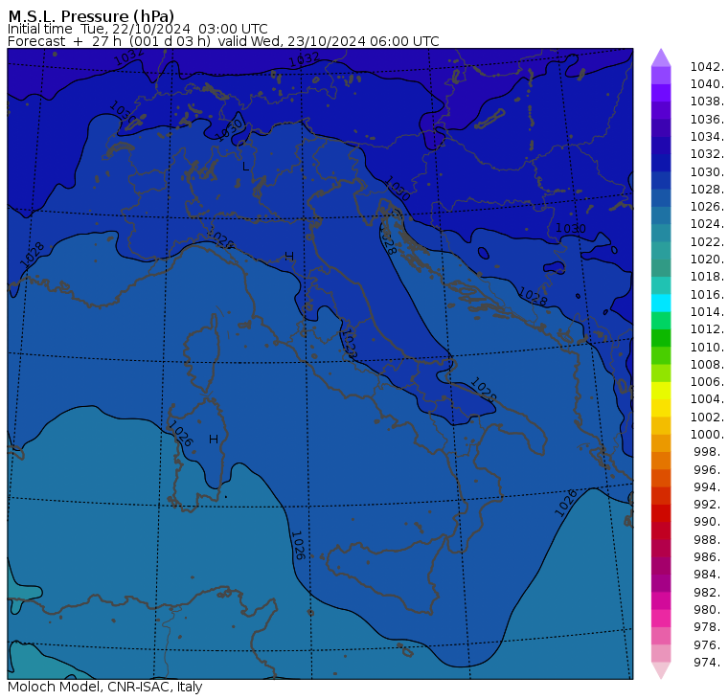
Task: Click the L low-pressure marker over the Alps
Action: click(245, 167)
